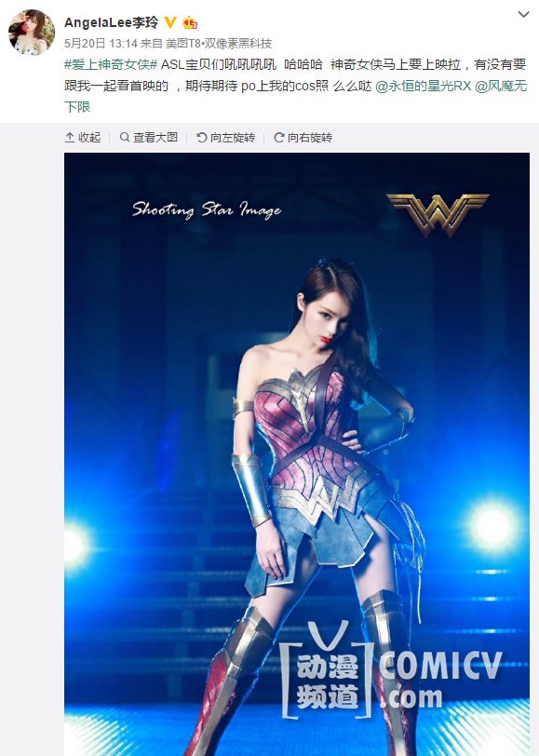The image size is (539, 756).
Task: Visit the @永恒的星光RX mention
Action: 423,86
